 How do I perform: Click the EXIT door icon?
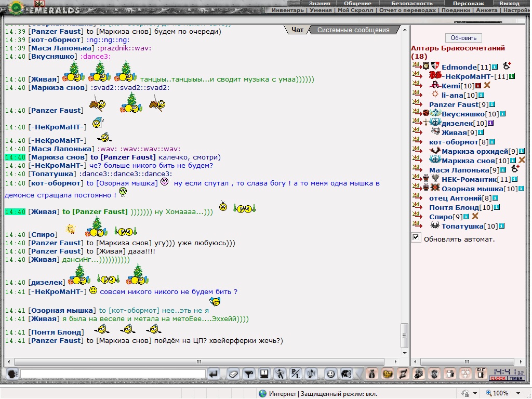coord(481,374)
